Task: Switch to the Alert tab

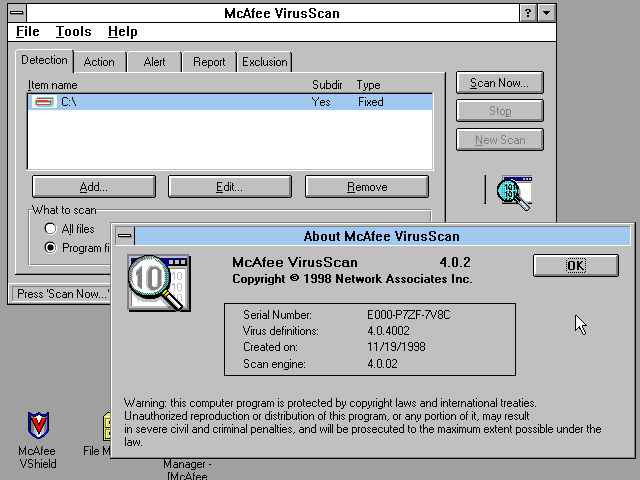Action: click(154, 62)
